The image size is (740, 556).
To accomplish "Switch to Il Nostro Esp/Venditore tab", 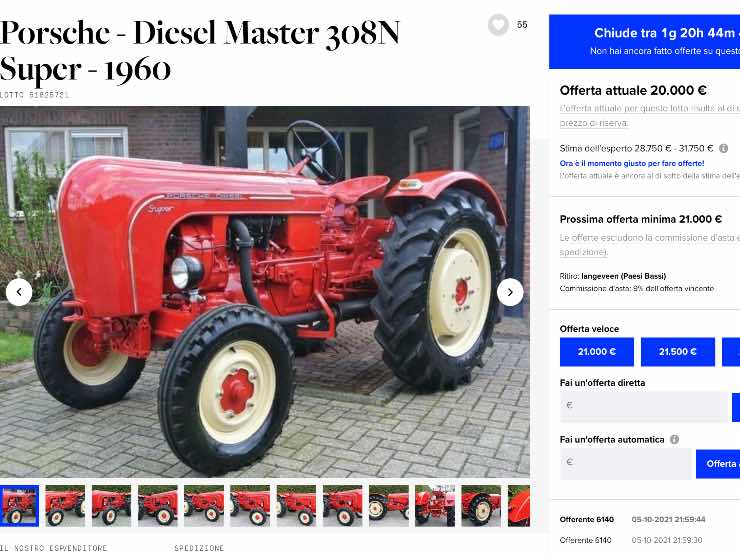I will (53, 548).
